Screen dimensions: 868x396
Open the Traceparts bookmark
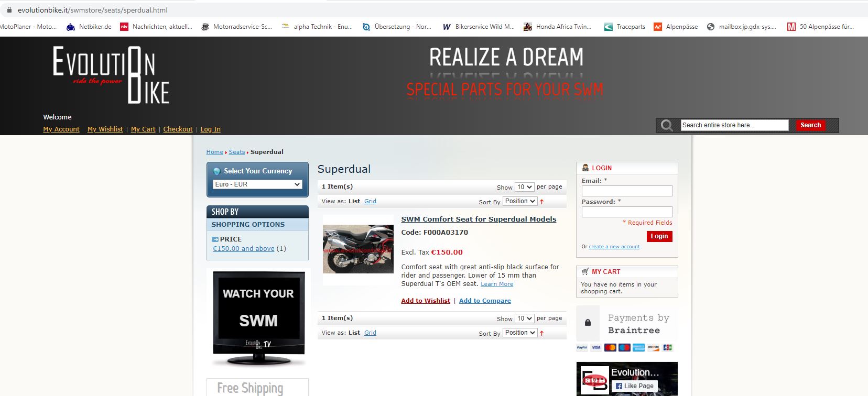625,27
